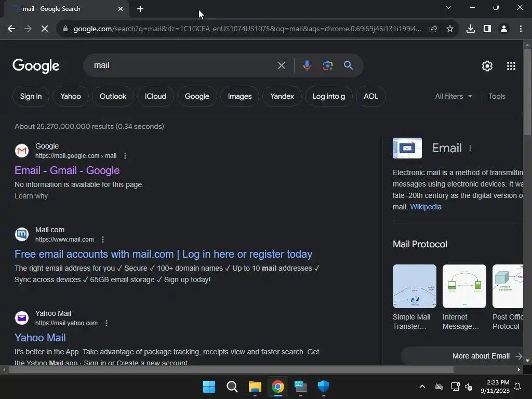View site information lock icon

[x=65, y=29]
